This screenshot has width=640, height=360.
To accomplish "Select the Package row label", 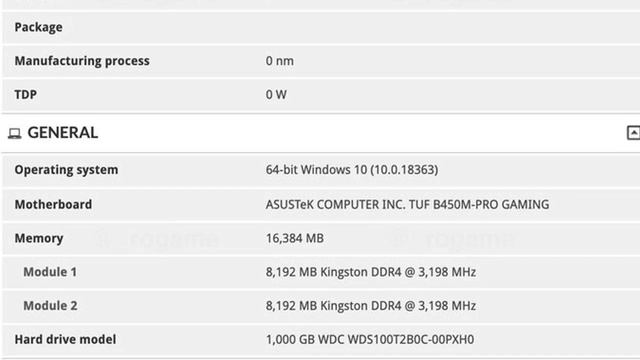I will point(38,27).
